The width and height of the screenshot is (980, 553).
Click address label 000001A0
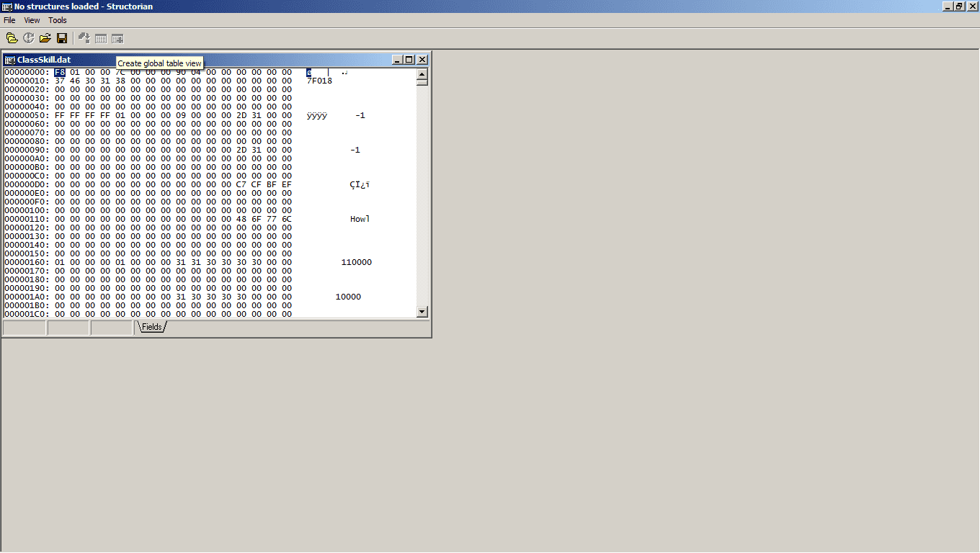pos(27,297)
